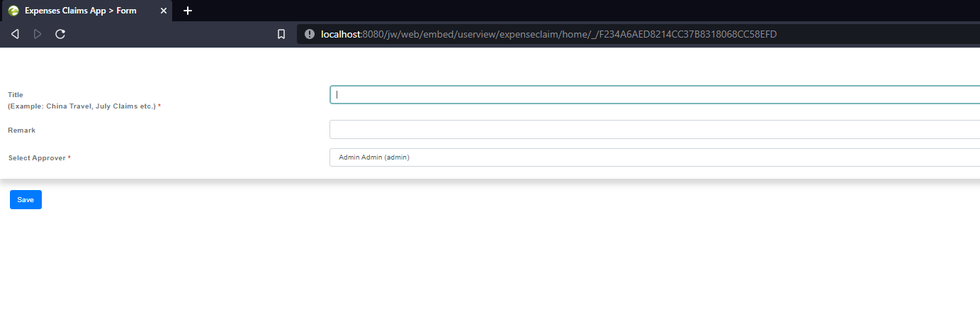Focus the localhost URL address bar
This screenshot has height=317, width=980.
(553, 34)
